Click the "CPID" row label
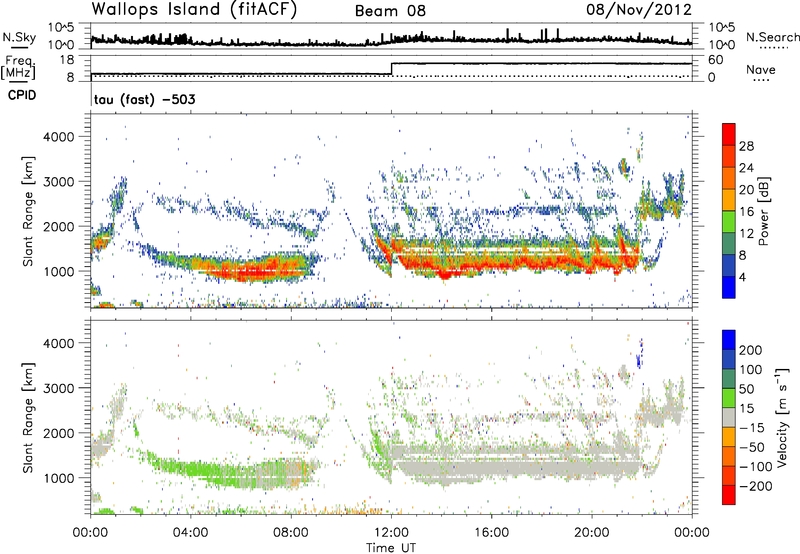Viewport: 800px width, 554px height. point(22,95)
